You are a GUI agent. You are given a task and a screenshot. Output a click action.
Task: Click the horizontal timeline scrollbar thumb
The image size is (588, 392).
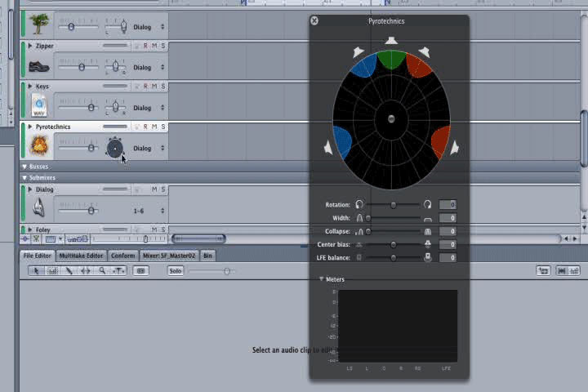(198, 238)
